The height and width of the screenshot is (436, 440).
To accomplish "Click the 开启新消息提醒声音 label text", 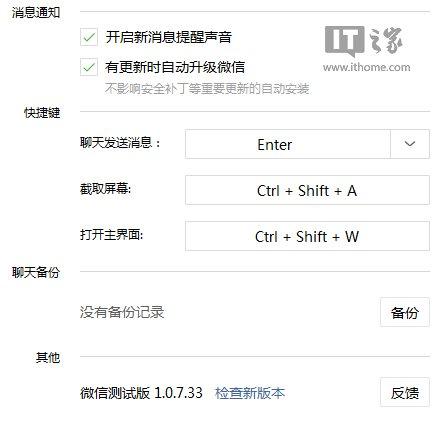I will tap(169, 37).
